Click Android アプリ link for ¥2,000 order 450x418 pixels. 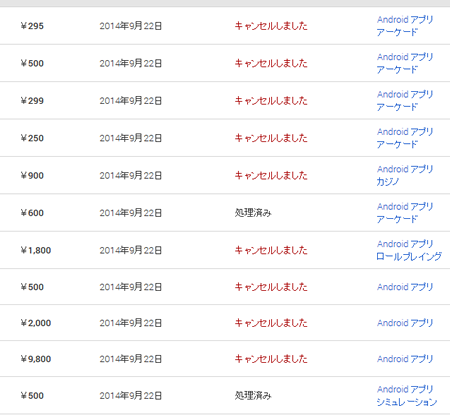(x=405, y=323)
